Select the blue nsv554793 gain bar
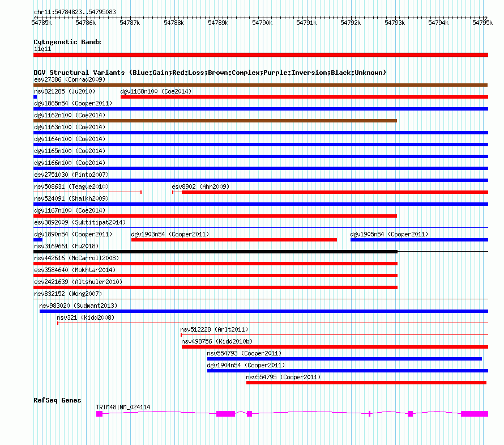The image size is (504, 445). pyautogui.click(x=344, y=359)
